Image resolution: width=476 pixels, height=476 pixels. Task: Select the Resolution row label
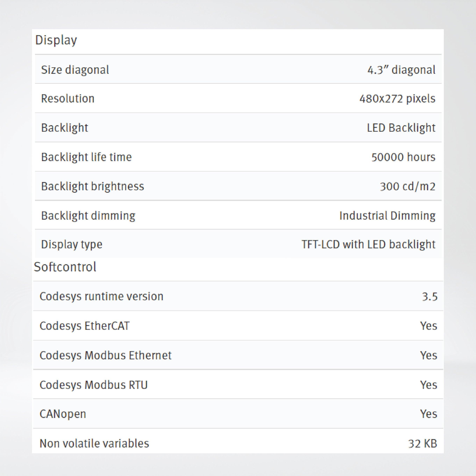[x=68, y=99]
